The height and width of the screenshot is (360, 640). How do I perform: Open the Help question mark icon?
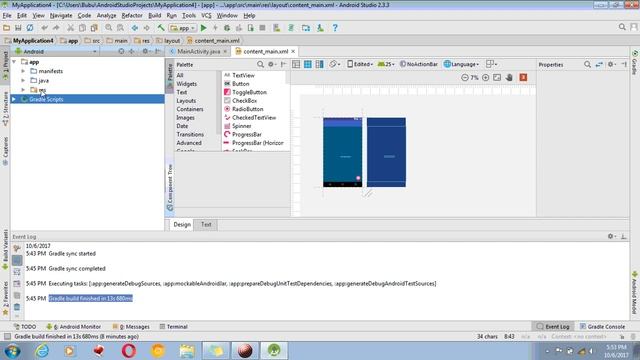tap(335, 28)
